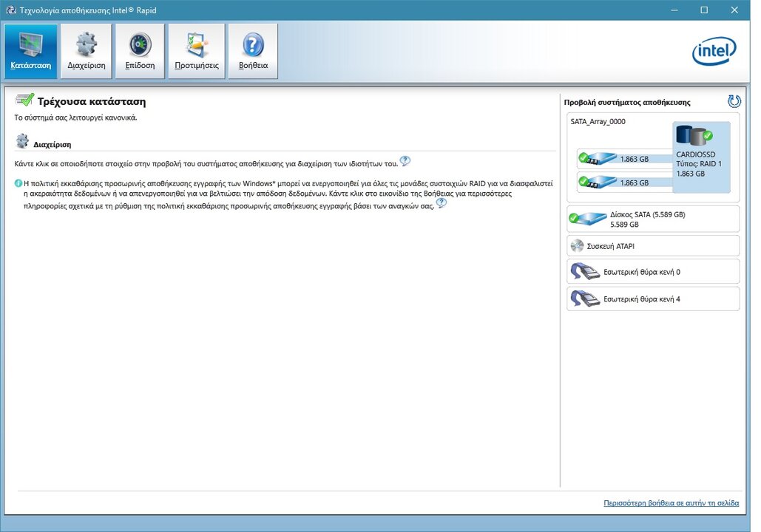Open 'Περισσότερη βοήθεια σε αυτήν τη σελίδα' link
761x532 pixels.
pyautogui.click(x=671, y=502)
